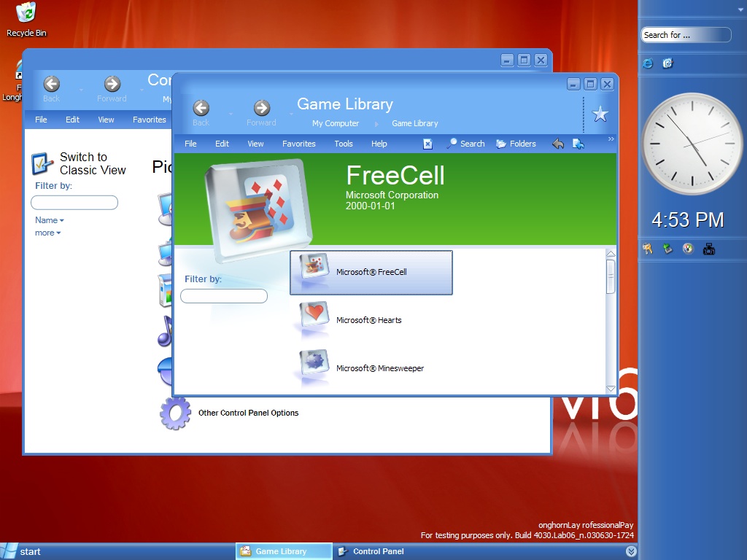Click the taskbar tray expand chevron
The image size is (747, 560).
click(631, 551)
